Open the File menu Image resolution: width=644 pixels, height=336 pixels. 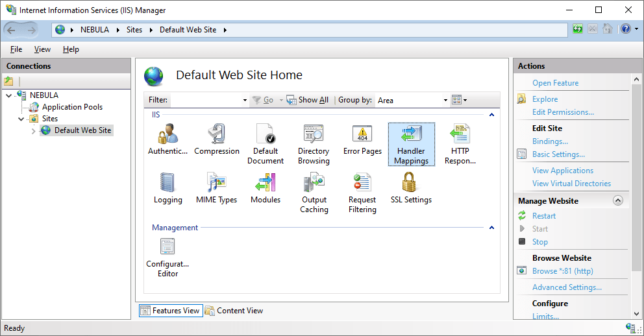click(x=16, y=49)
